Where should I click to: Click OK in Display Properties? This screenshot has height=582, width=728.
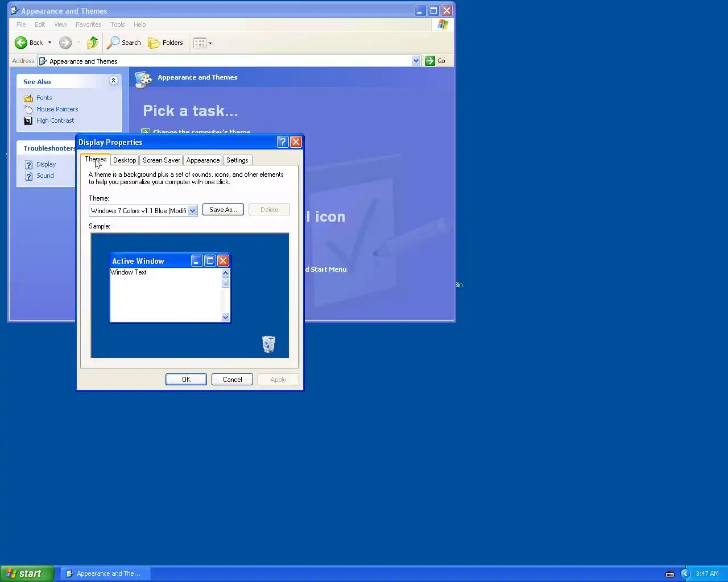pyautogui.click(x=186, y=379)
